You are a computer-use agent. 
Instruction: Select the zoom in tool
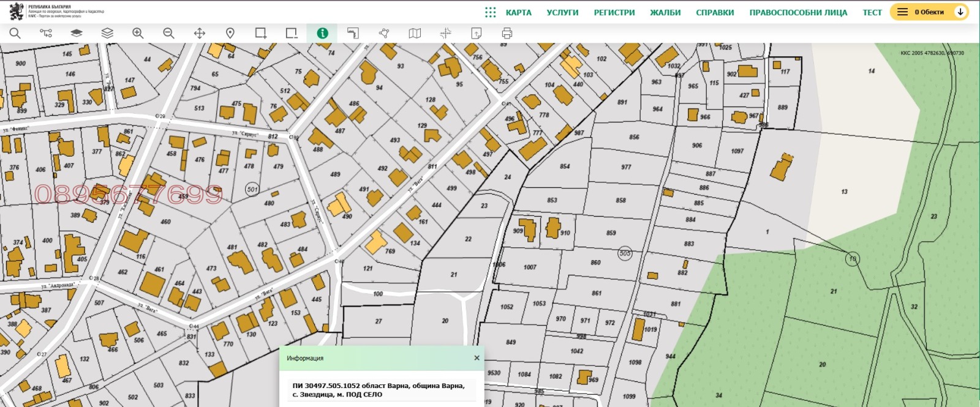click(x=138, y=34)
